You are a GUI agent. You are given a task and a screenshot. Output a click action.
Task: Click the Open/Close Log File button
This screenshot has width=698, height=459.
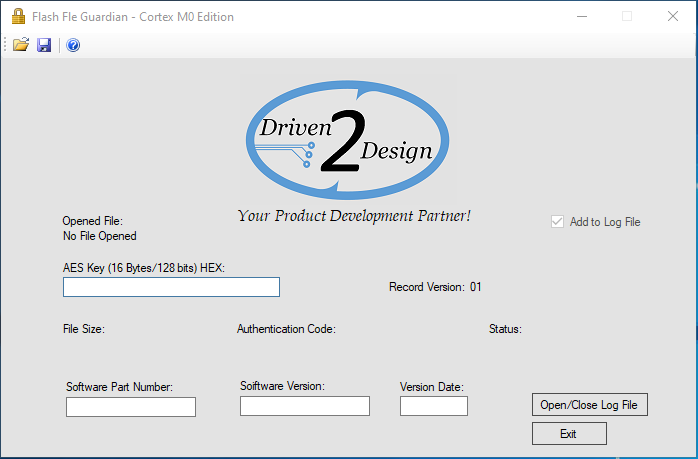point(590,405)
